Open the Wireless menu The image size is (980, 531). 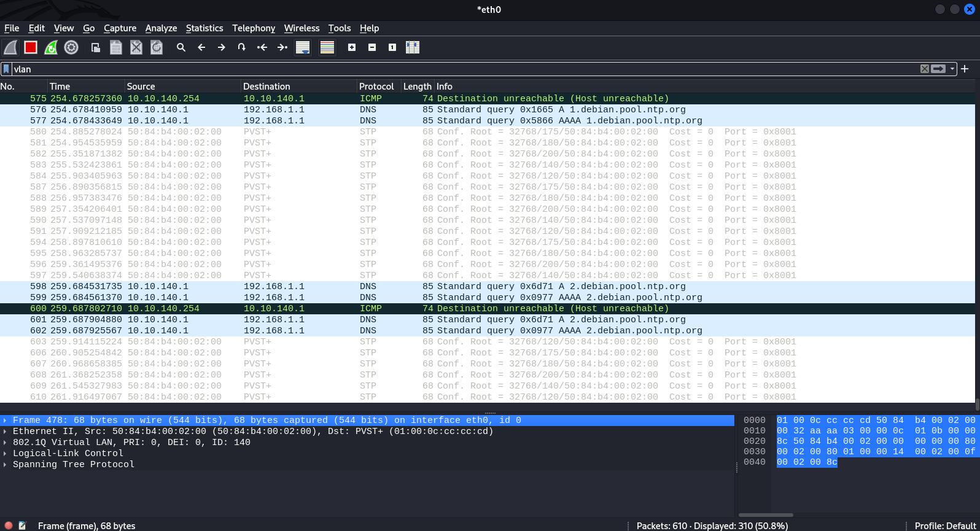301,28
